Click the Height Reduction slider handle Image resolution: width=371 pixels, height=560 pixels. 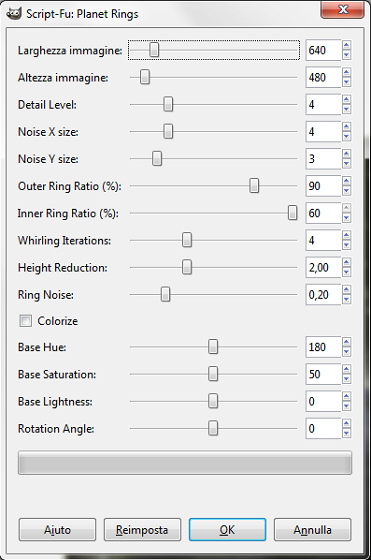tap(187, 267)
